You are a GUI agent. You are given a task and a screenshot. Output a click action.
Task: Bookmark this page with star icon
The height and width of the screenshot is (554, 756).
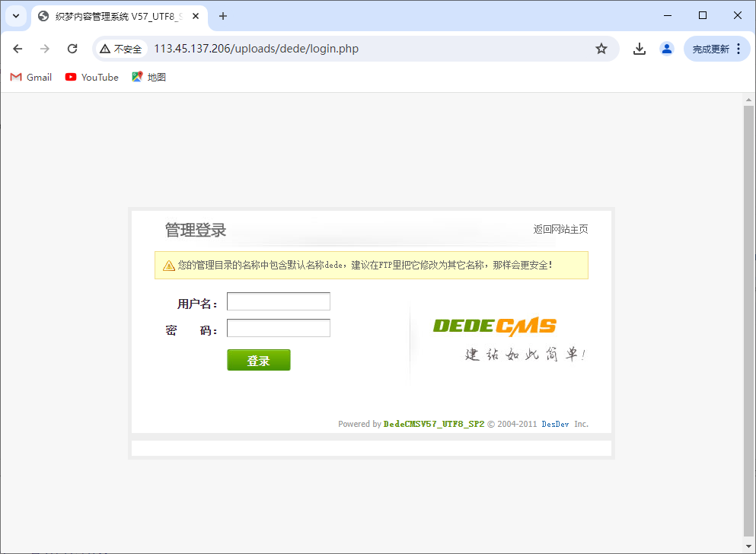(601, 49)
